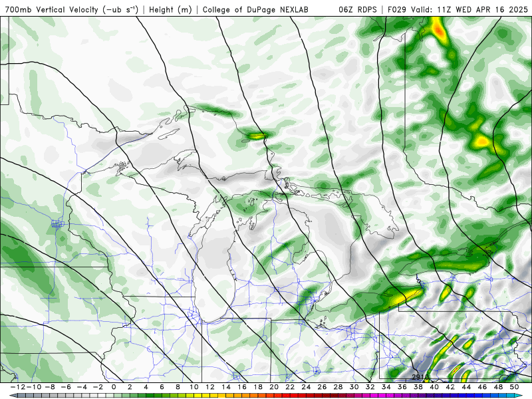This screenshot has height=399, width=532.
Task: Click the '32' value on the color scale
Action: [370, 387]
